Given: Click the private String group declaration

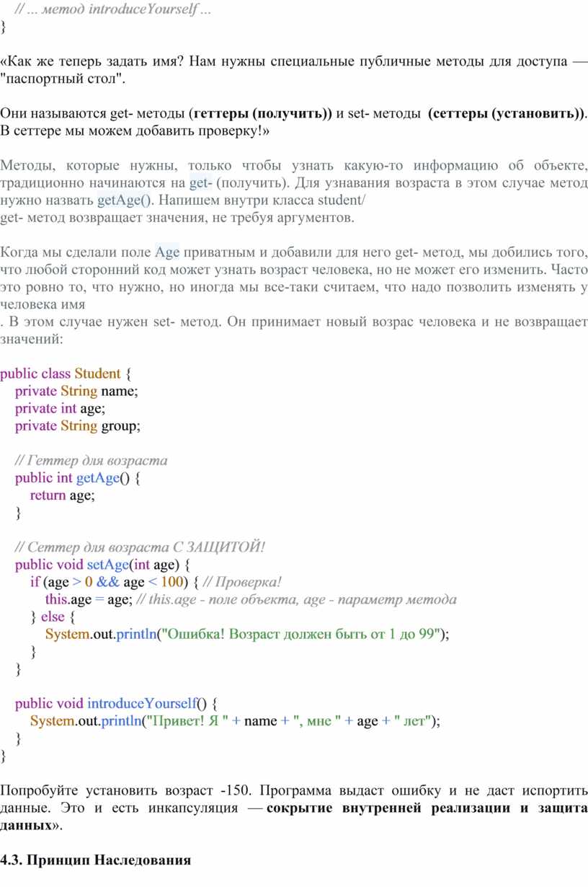Looking at the screenshot, I should click(79, 425).
